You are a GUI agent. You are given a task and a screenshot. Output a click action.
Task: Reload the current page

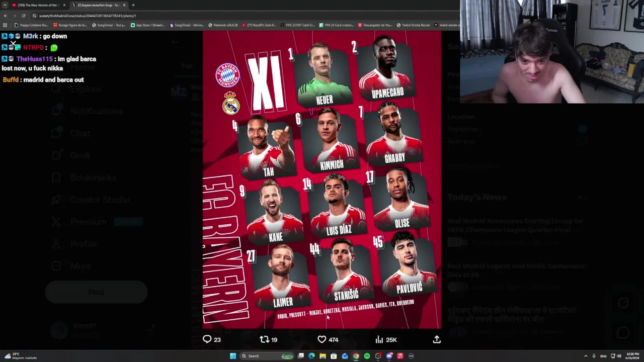(23, 16)
